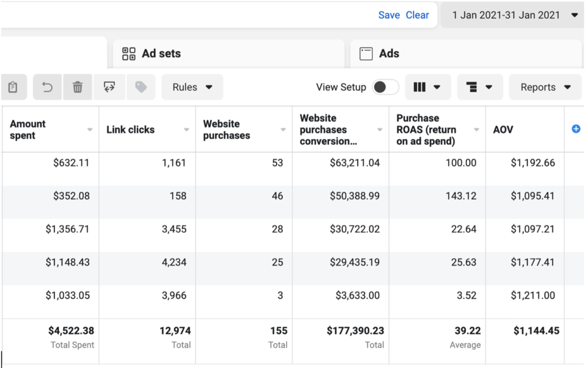Click the tag label icon
Screen dimensions: 588x368
141,87
